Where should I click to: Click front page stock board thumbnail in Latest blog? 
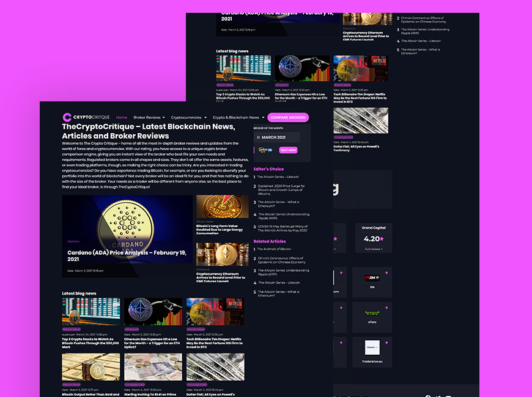(x=91, y=311)
